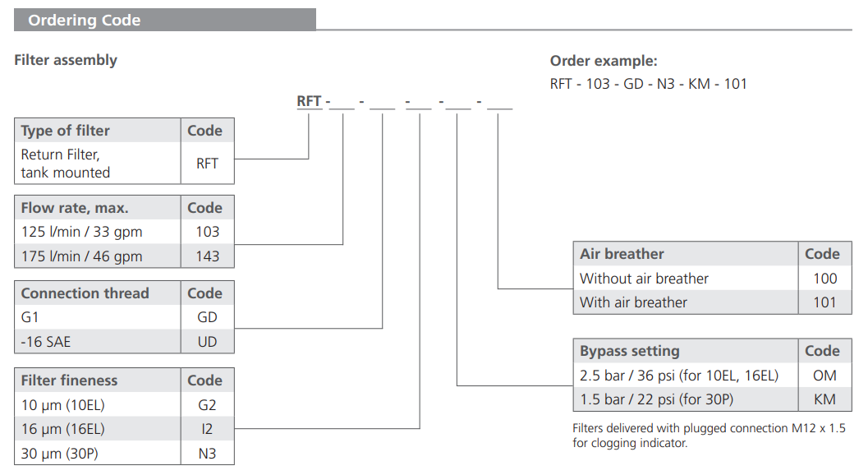Click the RFT code cell in filter type table
The width and height of the screenshot is (868, 475).
coord(207,164)
